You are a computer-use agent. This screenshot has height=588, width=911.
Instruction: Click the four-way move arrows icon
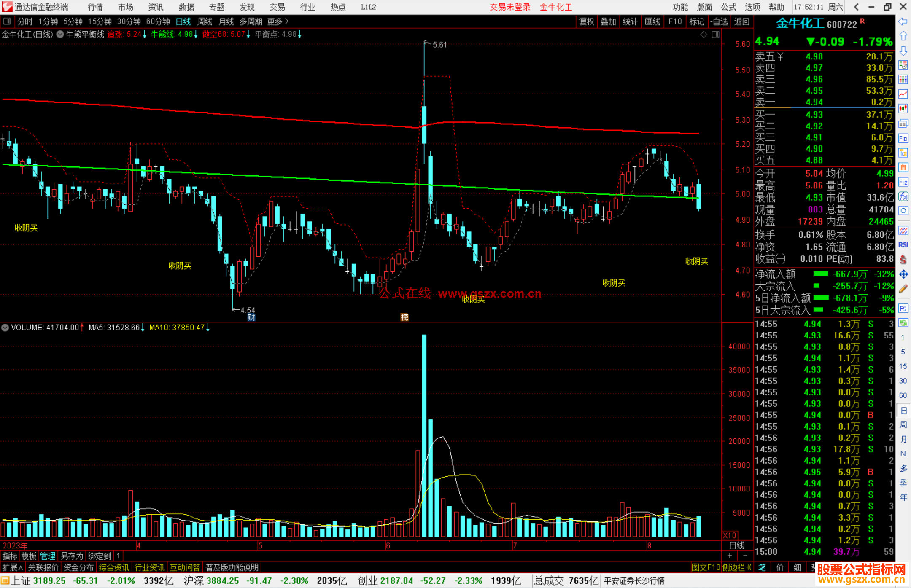(903, 274)
